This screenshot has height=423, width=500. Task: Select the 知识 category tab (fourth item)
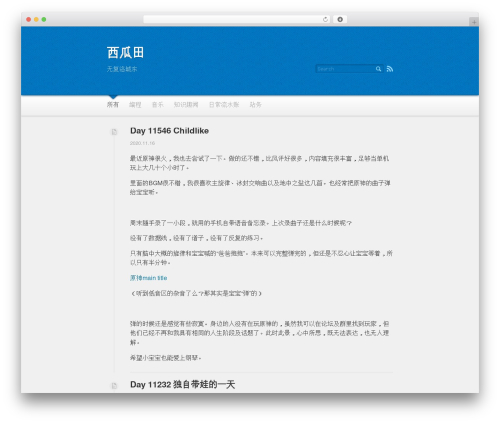[x=186, y=105]
